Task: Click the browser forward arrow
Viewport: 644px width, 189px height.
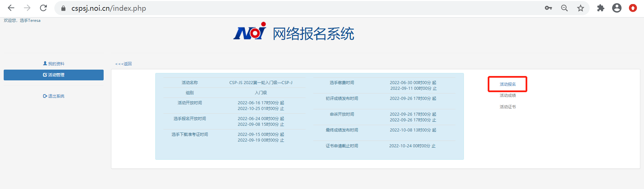Action: click(27, 8)
